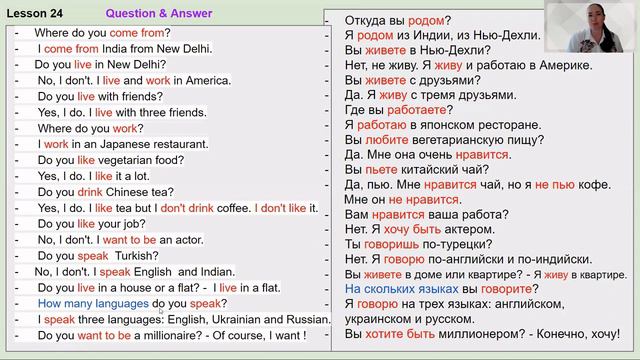Click the line 'Do you speak Turkish?'

(x=98, y=256)
